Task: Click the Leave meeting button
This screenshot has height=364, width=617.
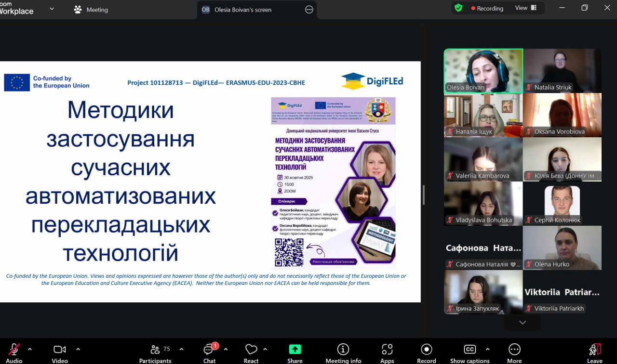Action: point(595,353)
